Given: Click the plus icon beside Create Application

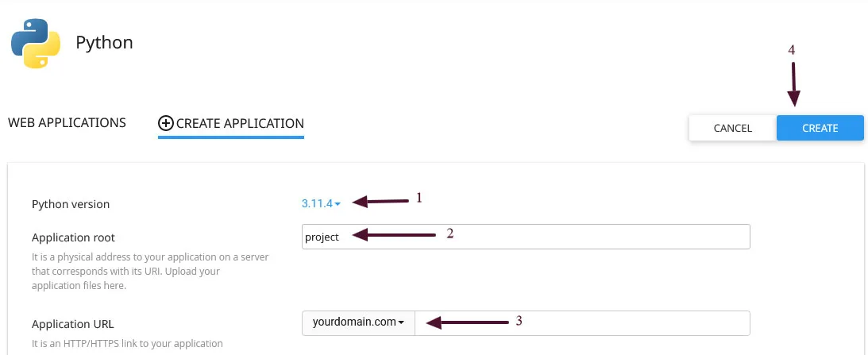Looking at the screenshot, I should pos(165,123).
